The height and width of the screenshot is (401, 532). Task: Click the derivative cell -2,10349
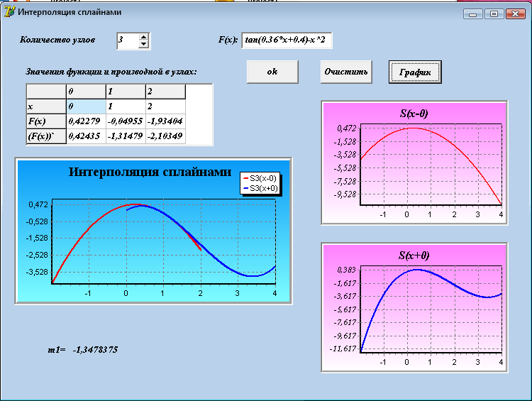(x=165, y=136)
